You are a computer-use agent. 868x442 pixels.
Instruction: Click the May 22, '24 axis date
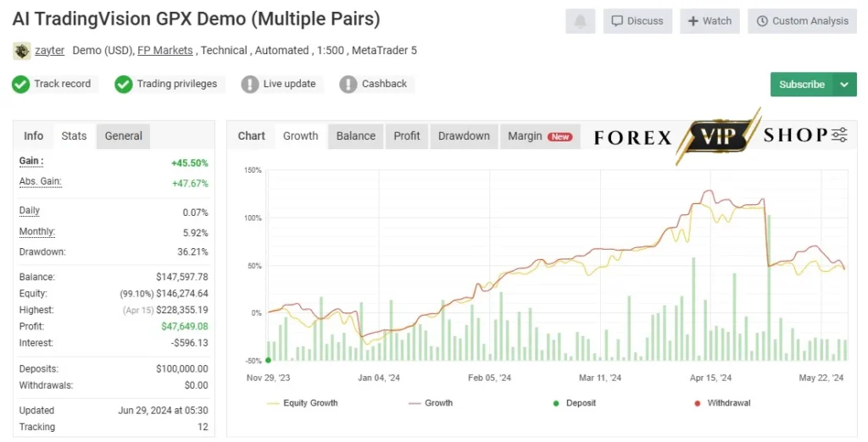click(821, 378)
